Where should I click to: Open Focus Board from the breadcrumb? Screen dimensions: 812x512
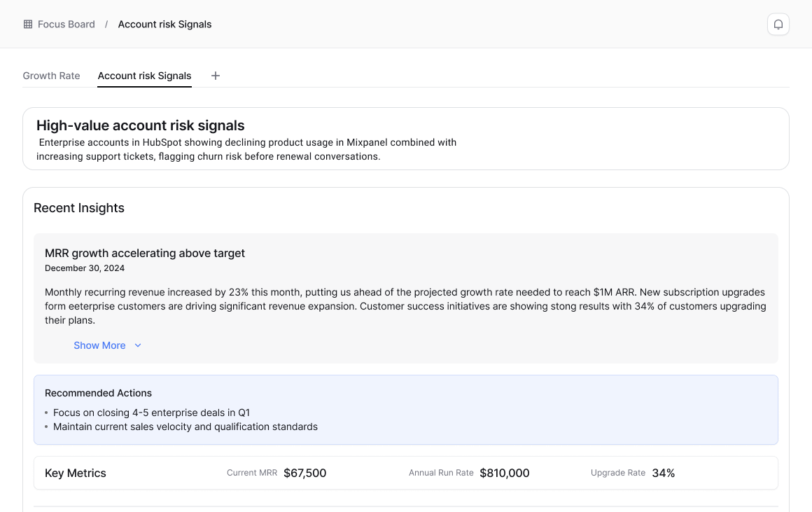click(x=66, y=24)
